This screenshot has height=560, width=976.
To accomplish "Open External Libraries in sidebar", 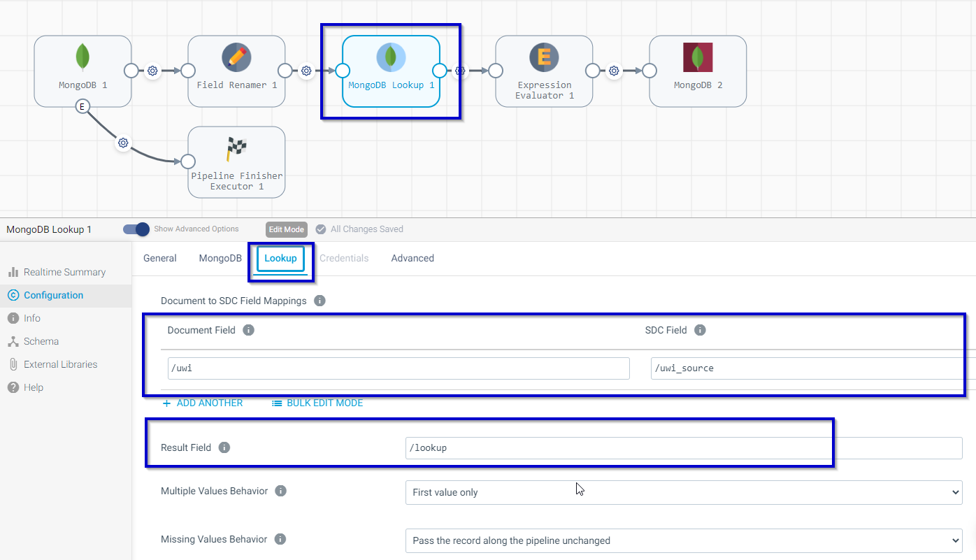I will pyautogui.click(x=60, y=364).
